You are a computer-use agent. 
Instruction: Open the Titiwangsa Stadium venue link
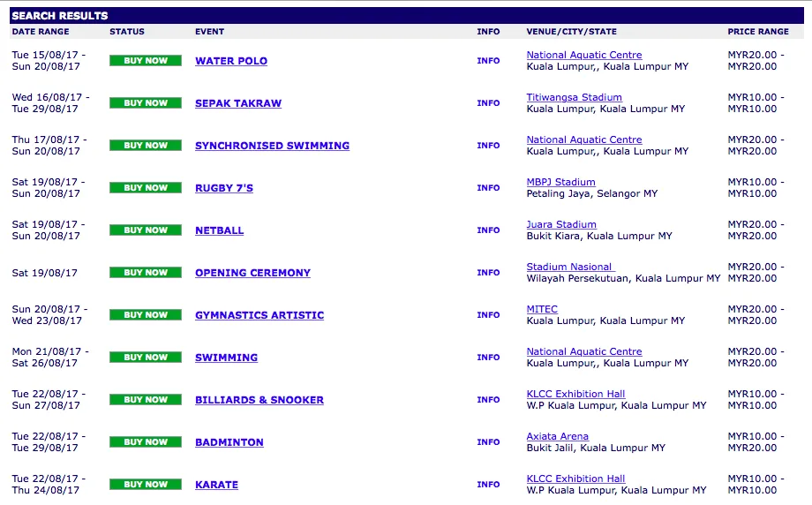coord(574,97)
